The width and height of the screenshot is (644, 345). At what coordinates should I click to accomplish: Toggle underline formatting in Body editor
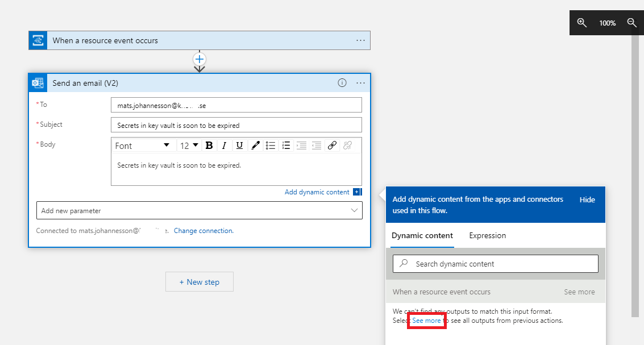coord(239,146)
